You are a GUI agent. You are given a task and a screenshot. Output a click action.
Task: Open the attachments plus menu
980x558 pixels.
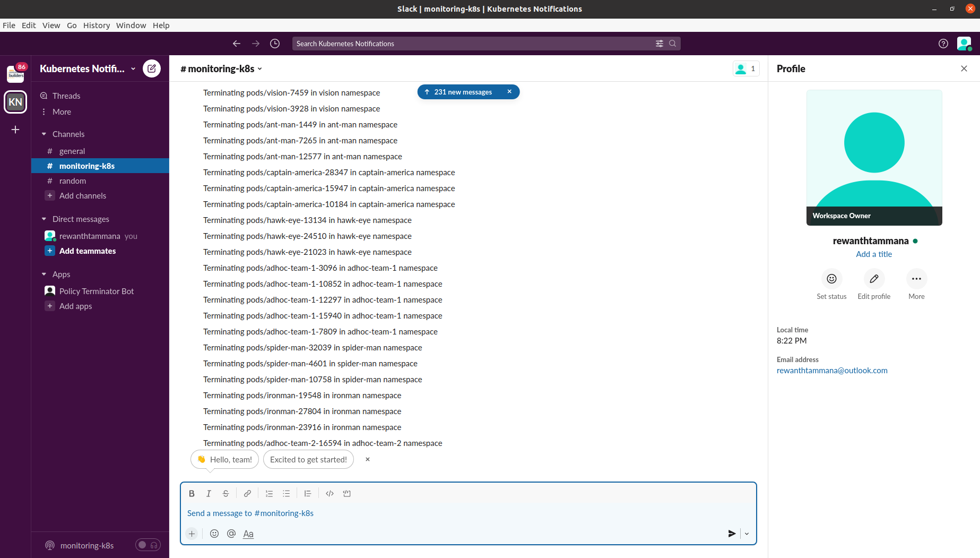pos(192,534)
